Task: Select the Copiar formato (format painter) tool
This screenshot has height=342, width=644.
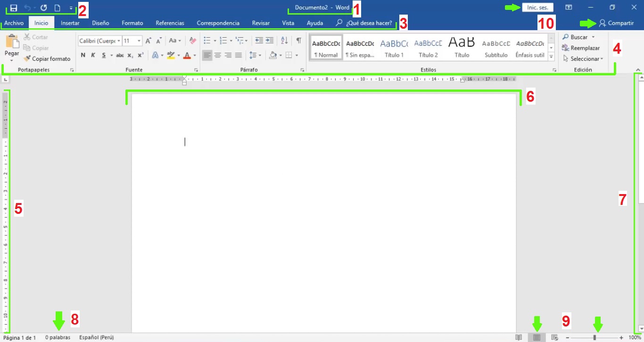Action: (x=47, y=58)
